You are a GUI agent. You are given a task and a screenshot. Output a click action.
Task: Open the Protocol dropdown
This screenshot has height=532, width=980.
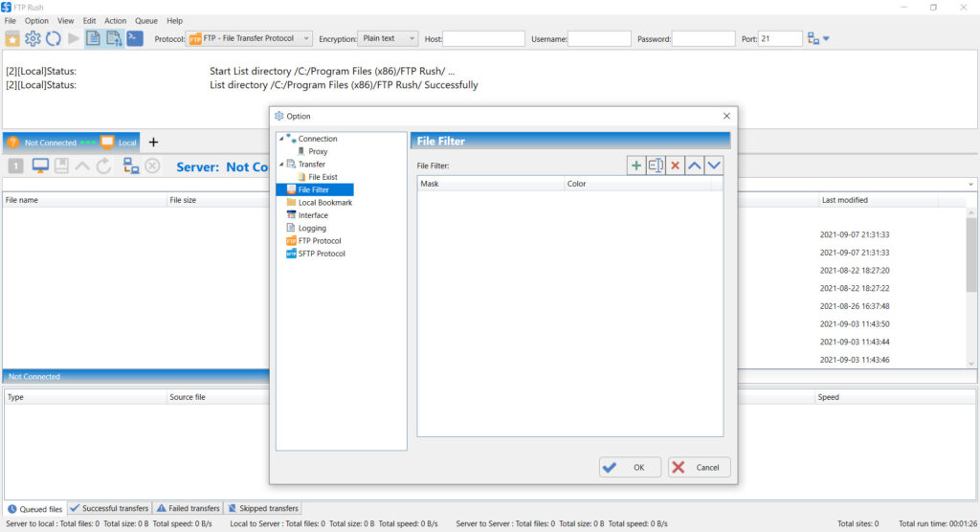(x=249, y=39)
